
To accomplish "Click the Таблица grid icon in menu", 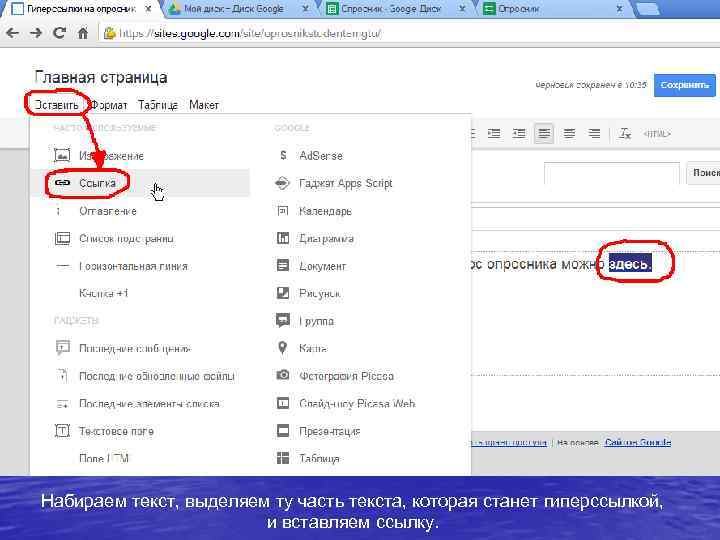I will pos(283,458).
